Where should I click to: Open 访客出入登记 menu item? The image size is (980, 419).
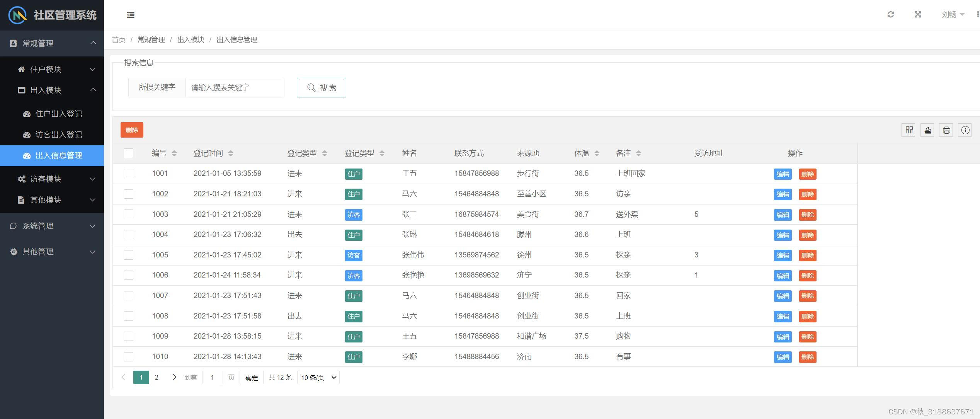(52, 135)
